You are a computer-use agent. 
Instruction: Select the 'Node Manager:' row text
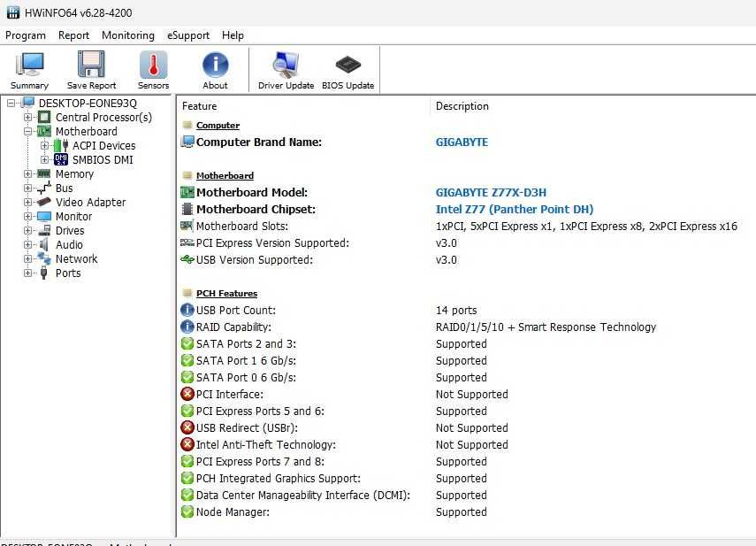pos(233,512)
